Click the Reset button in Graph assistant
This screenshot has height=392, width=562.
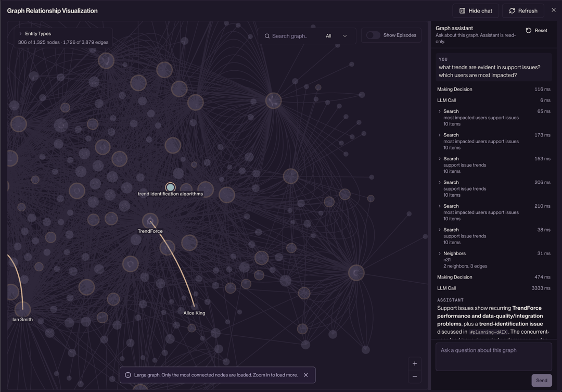click(536, 31)
